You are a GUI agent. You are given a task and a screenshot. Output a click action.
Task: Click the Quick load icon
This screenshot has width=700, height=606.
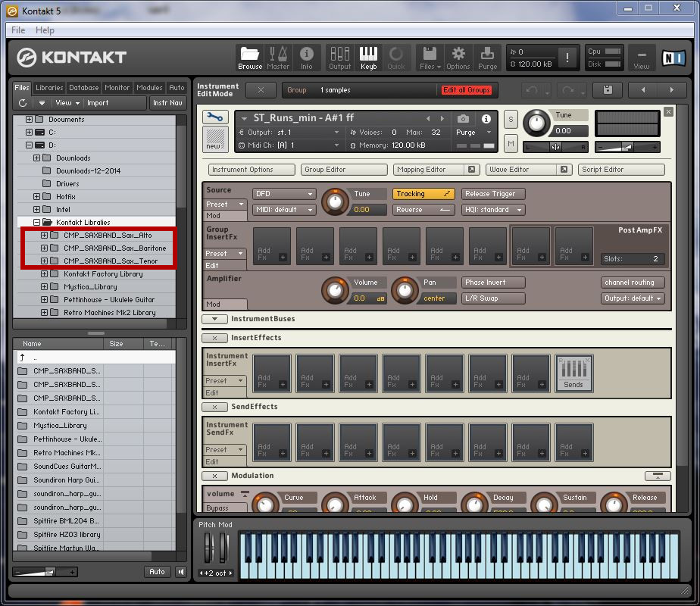click(396, 58)
